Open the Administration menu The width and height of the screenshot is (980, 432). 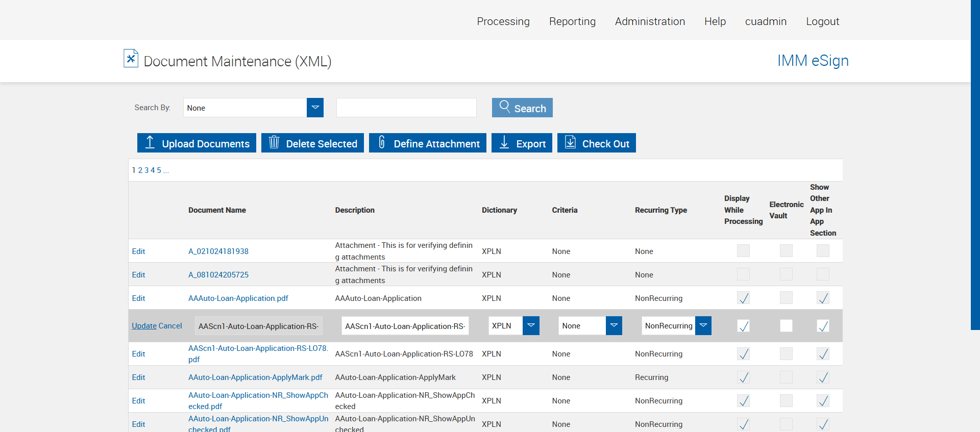pos(650,21)
